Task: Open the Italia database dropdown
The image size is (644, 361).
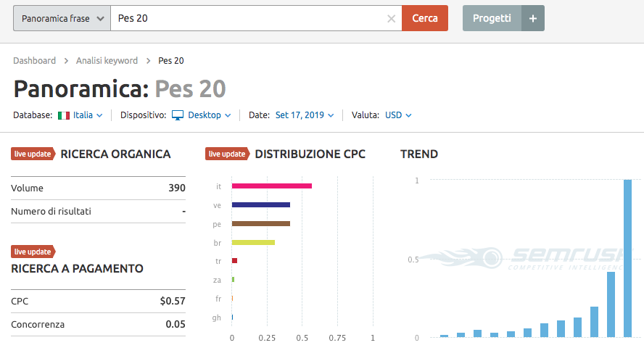Action: tap(88, 115)
